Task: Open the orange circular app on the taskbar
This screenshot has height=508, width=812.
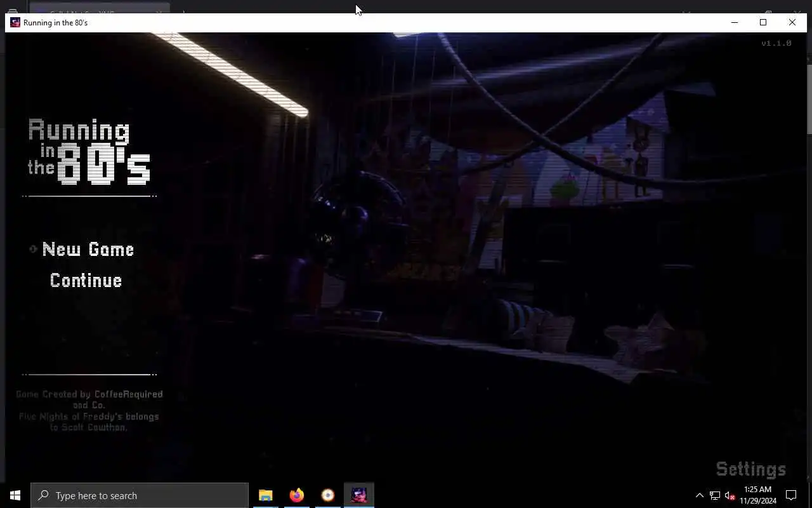Action: tap(328, 495)
